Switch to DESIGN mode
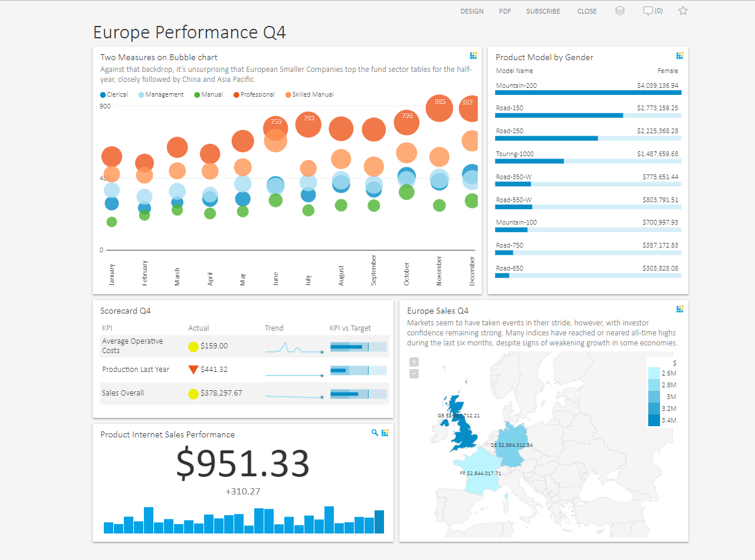This screenshot has width=755, height=560. click(472, 11)
